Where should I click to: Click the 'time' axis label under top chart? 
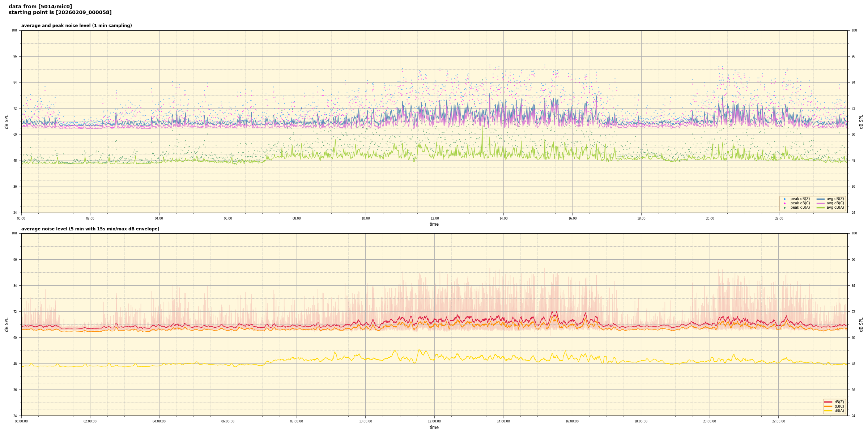tap(434, 224)
